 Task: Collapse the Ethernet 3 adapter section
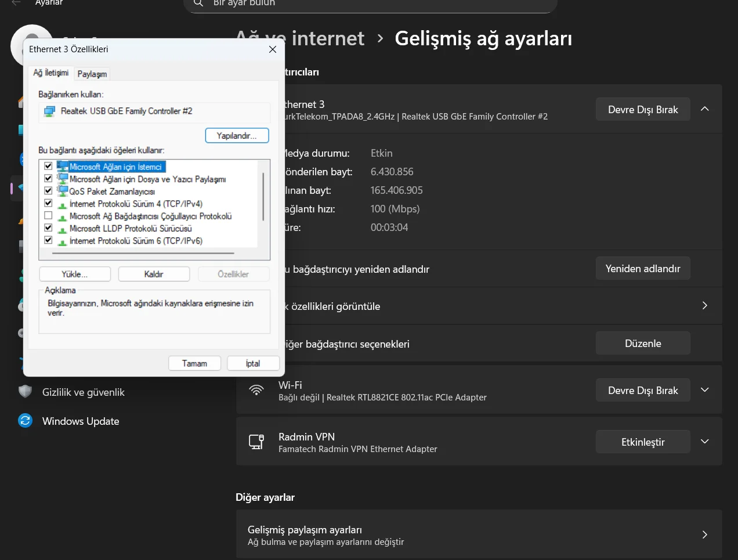point(705,109)
